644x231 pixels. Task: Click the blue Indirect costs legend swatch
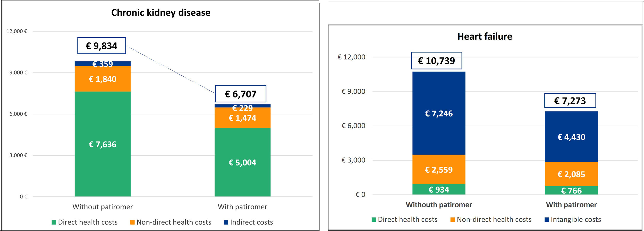(x=226, y=223)
